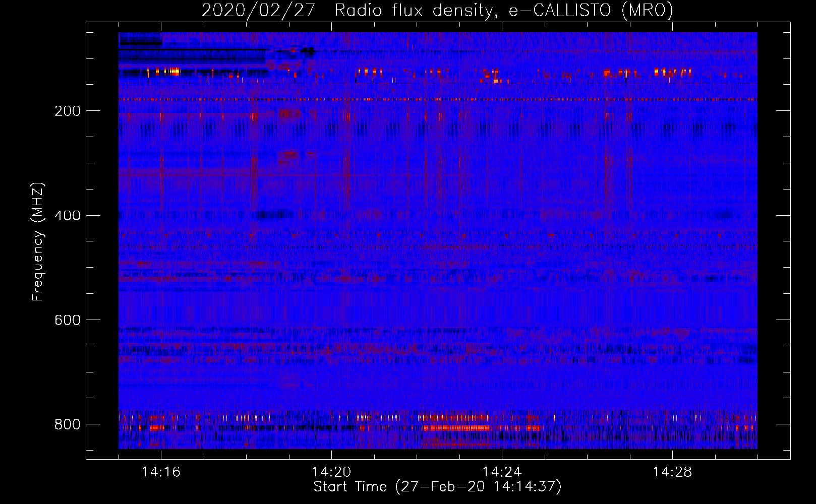Click the 14:20 time tick label
The width and height of the screenshot is (816, 504).
point(331,472)
